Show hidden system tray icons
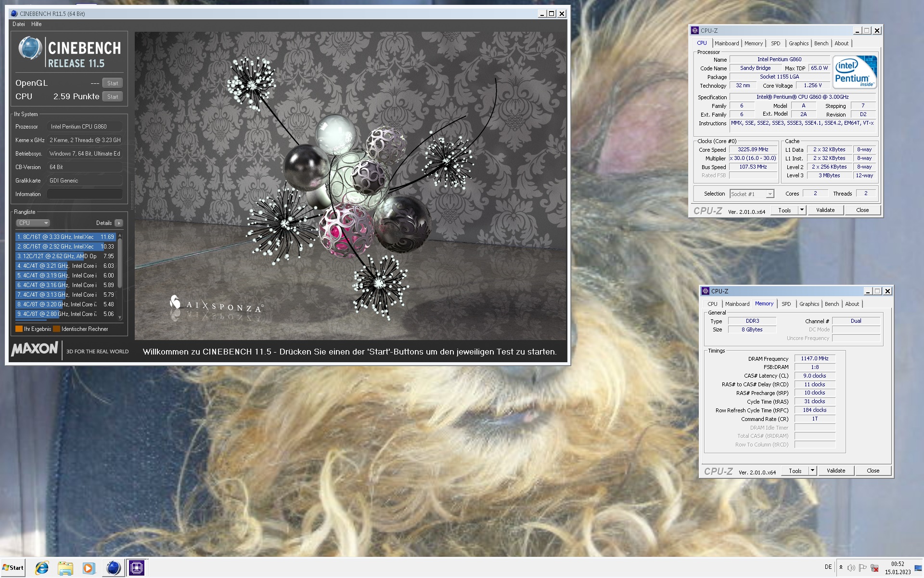Image resolution: width=924 pixels, height=578 pixels. pos(841,567)
